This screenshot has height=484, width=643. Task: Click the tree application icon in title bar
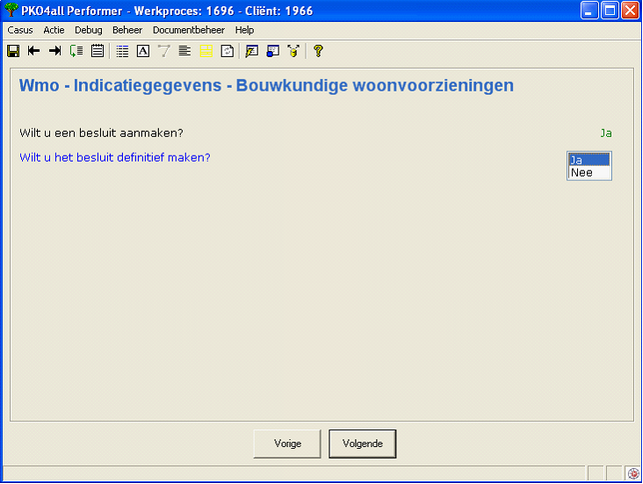[x=11, y=10]
